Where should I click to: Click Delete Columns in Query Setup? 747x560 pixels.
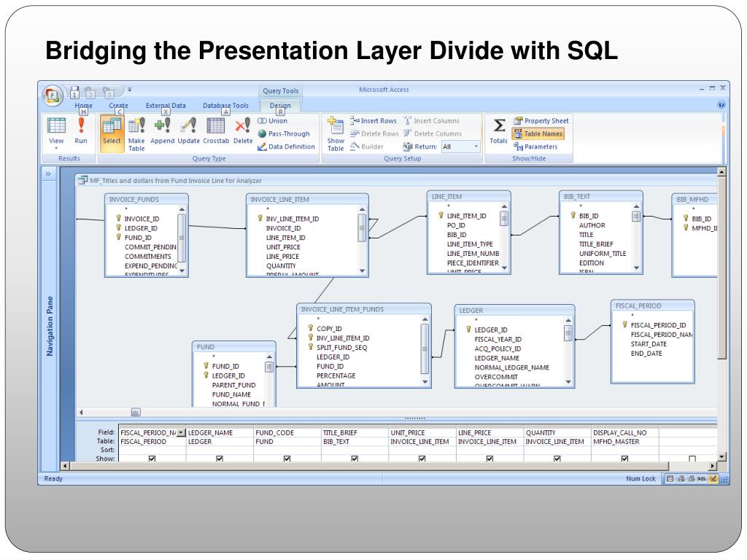pyautogui.click(x=433, y=134)
